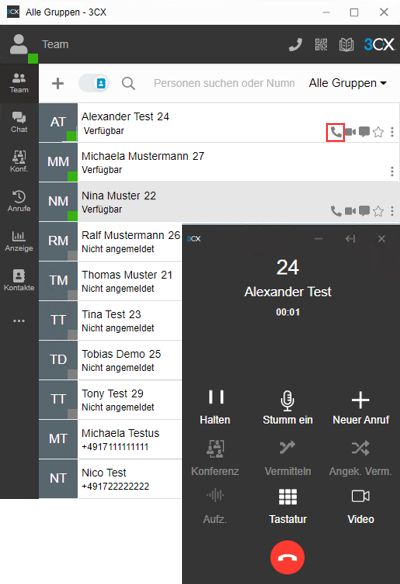Viewport: 400px width, 584px height.
Task: Mute microphone with Stumm ein
Action: click(288, 407)
